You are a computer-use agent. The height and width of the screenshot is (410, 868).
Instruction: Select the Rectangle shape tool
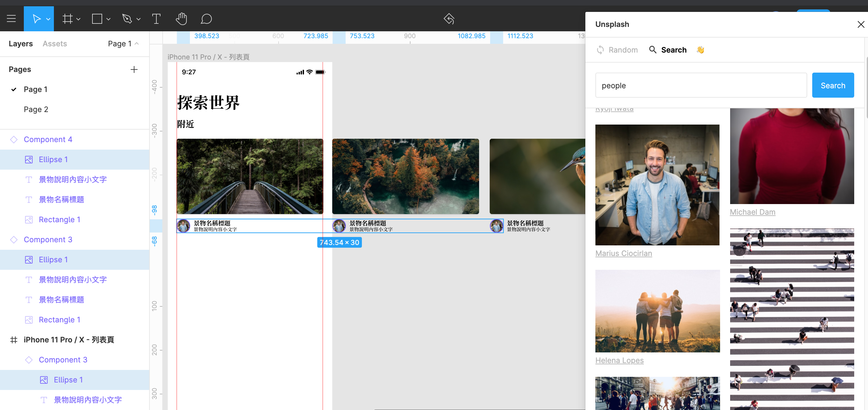click(x=97, y=19)
